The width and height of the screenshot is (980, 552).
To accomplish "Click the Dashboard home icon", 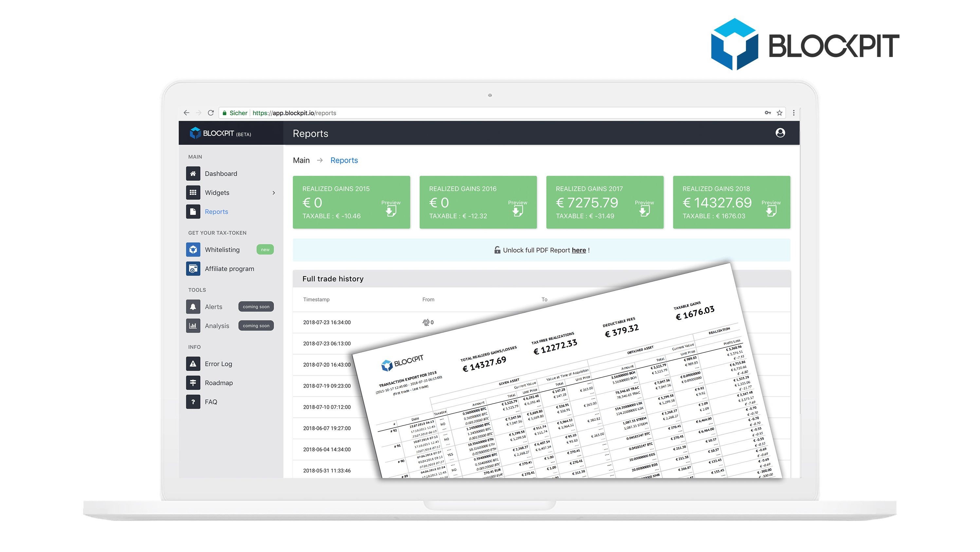I will 193,173.
